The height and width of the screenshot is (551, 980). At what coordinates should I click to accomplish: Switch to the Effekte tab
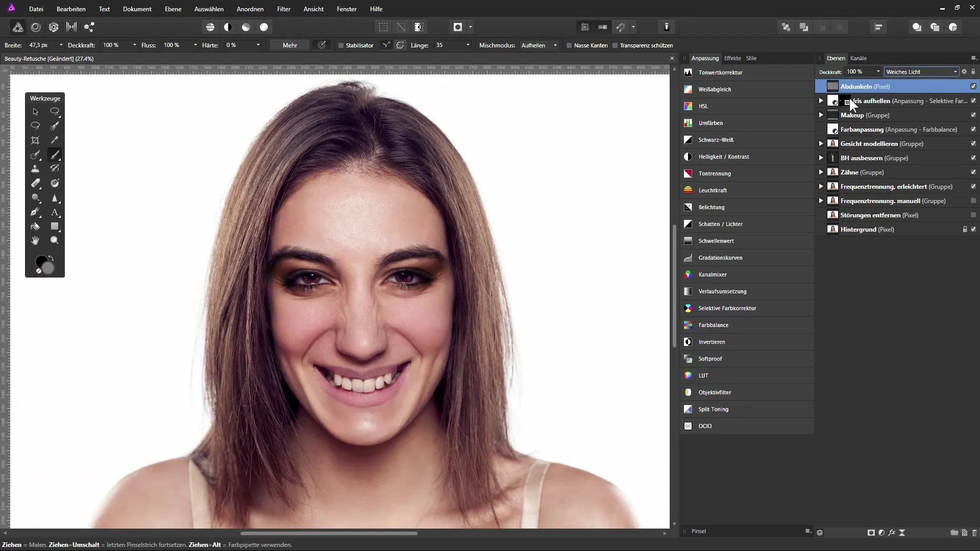pyautogui.click(x=732, y=58)
